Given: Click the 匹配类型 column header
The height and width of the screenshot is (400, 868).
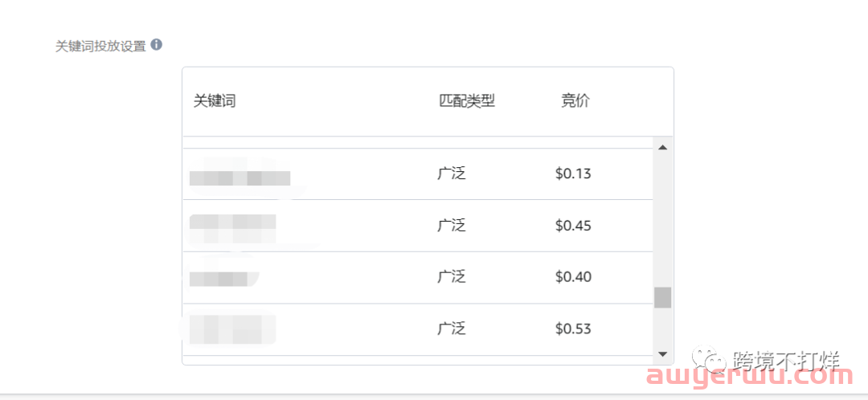Looking at the screenshot, I should click(x=467, y=101).
